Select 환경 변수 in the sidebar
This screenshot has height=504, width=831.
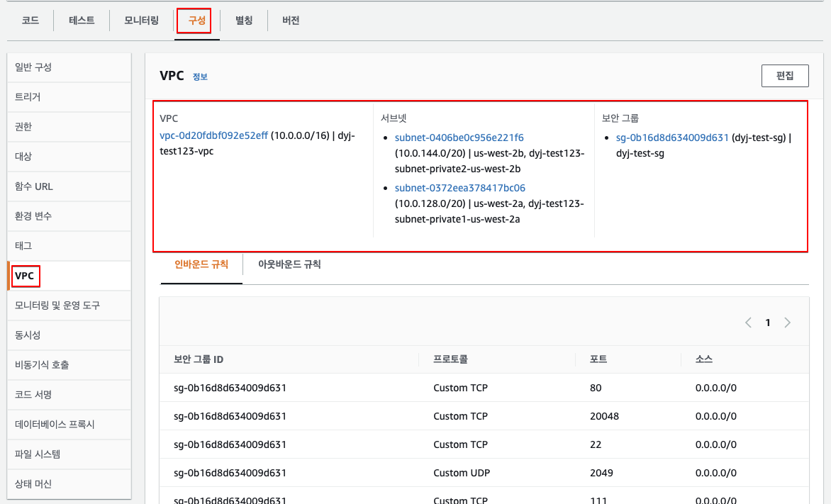[x=33, y=215]
